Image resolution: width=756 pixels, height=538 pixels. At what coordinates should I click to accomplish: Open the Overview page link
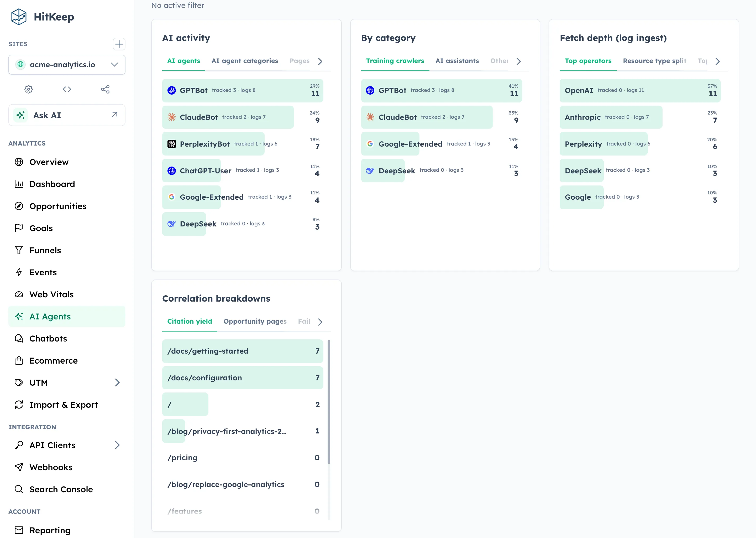point(67,162)
